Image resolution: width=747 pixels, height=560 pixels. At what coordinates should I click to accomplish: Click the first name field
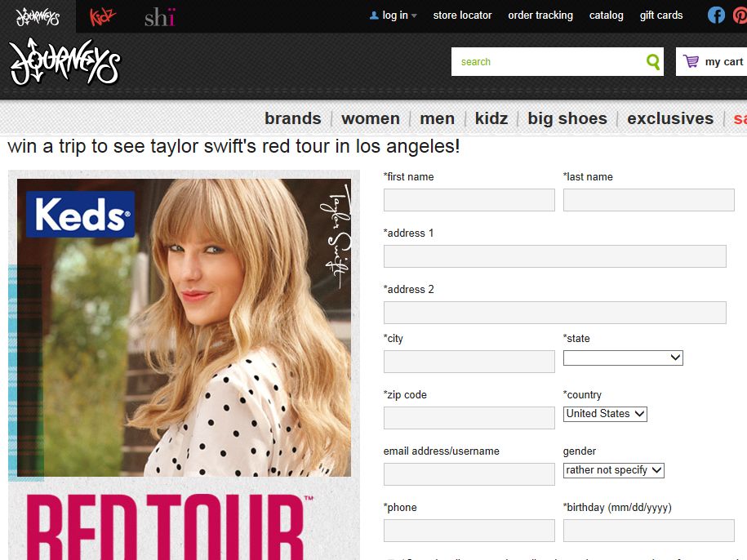[x=469, y=200]
